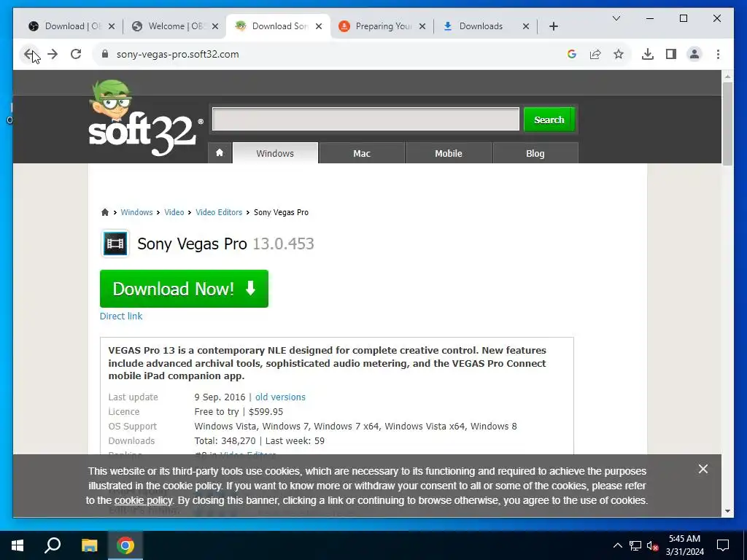Open the Chrome three-dot menu
Viewport: 747px width, 560px height.
(718, 54)
